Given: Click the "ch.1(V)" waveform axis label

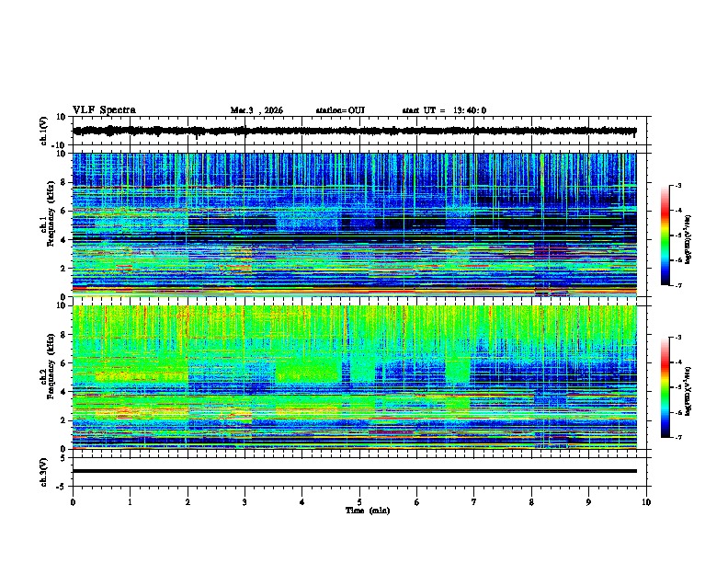Looking at the screenshot, I should click(x=43, y=131).
